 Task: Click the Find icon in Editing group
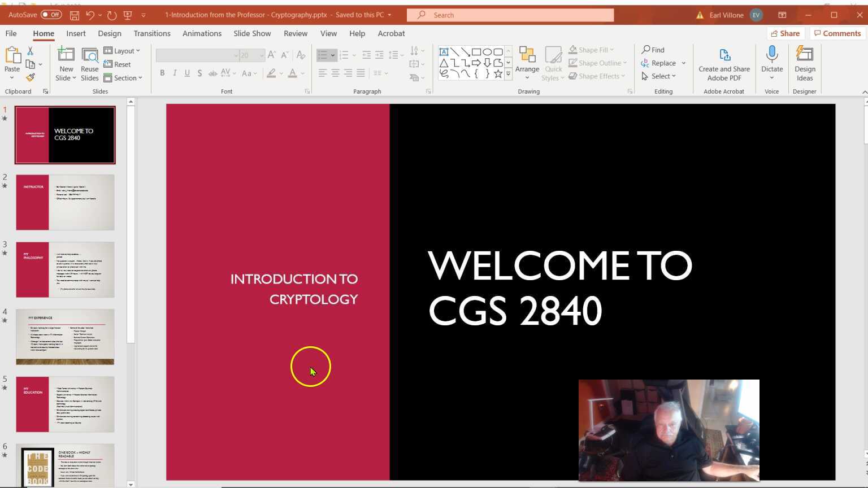tap(653, 50)
